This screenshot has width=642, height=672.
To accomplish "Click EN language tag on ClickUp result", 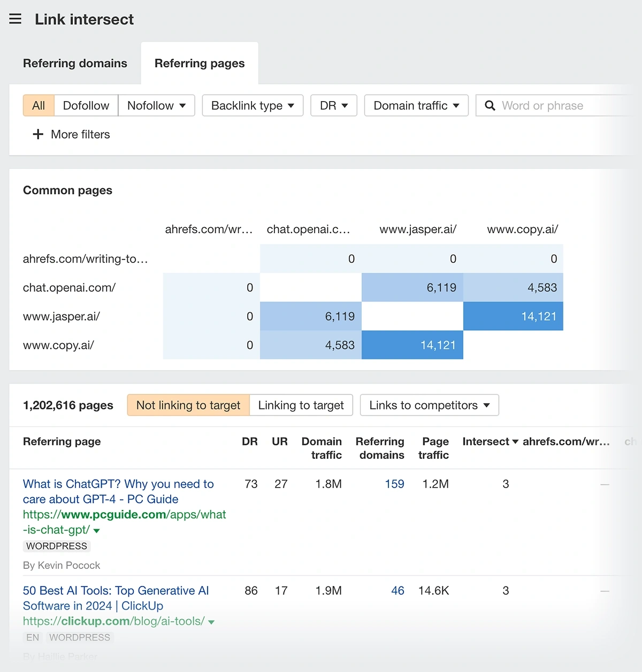I will 33,637.
